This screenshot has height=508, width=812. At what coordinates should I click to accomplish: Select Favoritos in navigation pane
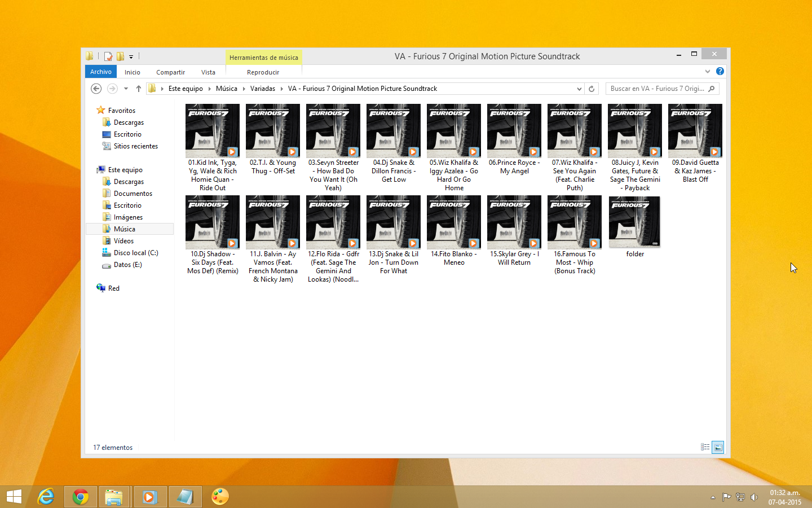[x=122, y=111]
